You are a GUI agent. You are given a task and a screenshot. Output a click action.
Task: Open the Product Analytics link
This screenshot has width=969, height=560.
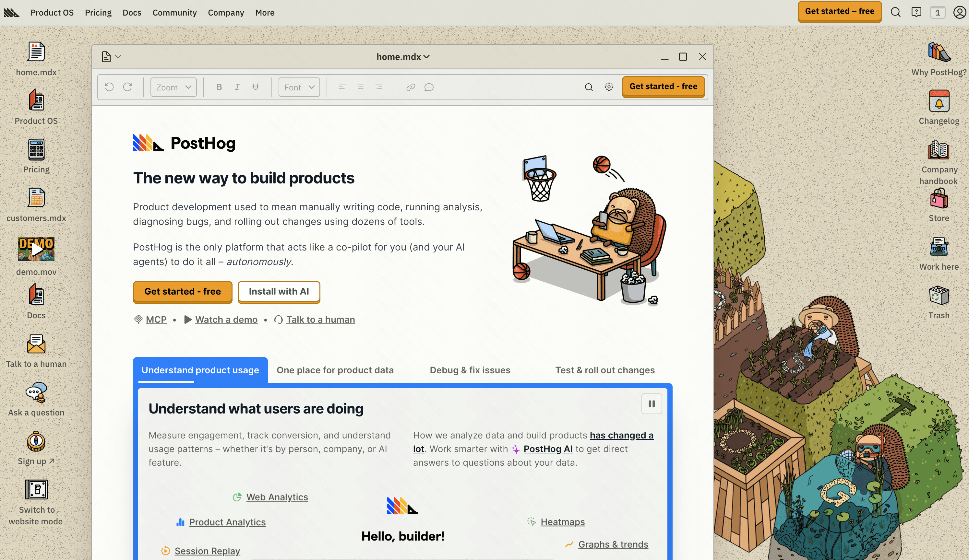pyautogui.click(x=227, y=522)
